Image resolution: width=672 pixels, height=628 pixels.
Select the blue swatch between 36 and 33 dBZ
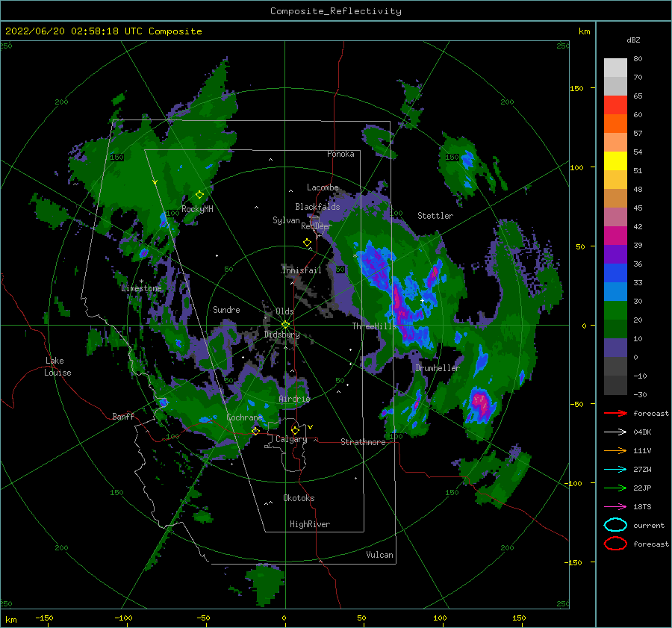click(x=615, y=273)
